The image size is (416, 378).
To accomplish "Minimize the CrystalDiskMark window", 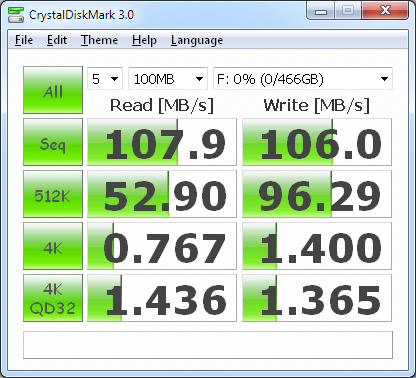I will [321, 11].
